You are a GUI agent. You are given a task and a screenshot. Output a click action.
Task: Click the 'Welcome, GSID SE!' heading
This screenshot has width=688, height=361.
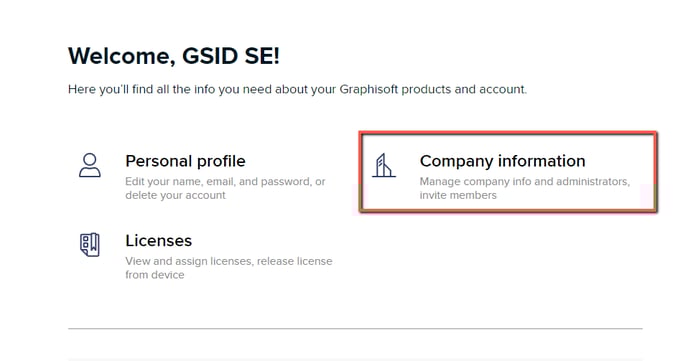pos(174,56)
